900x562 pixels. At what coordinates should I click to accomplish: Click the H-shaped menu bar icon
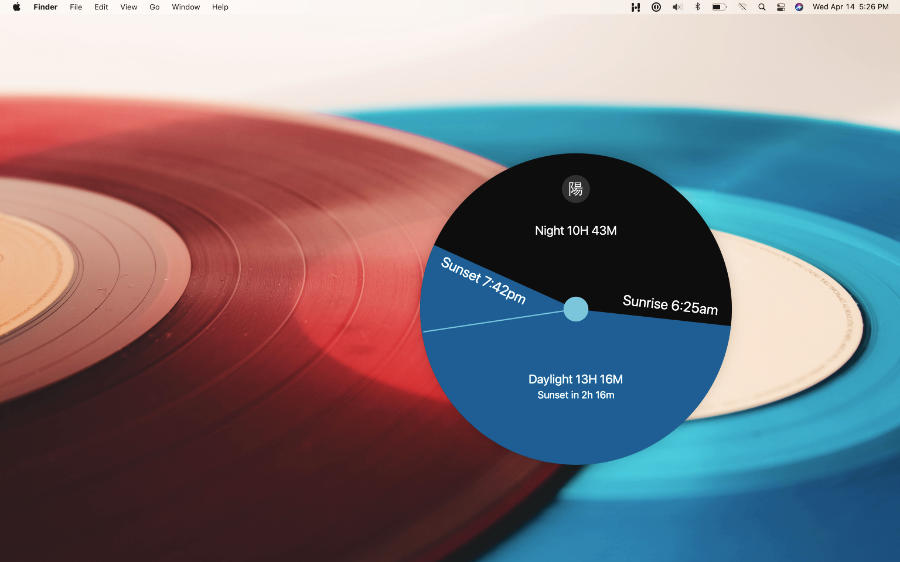pos(635,7)
